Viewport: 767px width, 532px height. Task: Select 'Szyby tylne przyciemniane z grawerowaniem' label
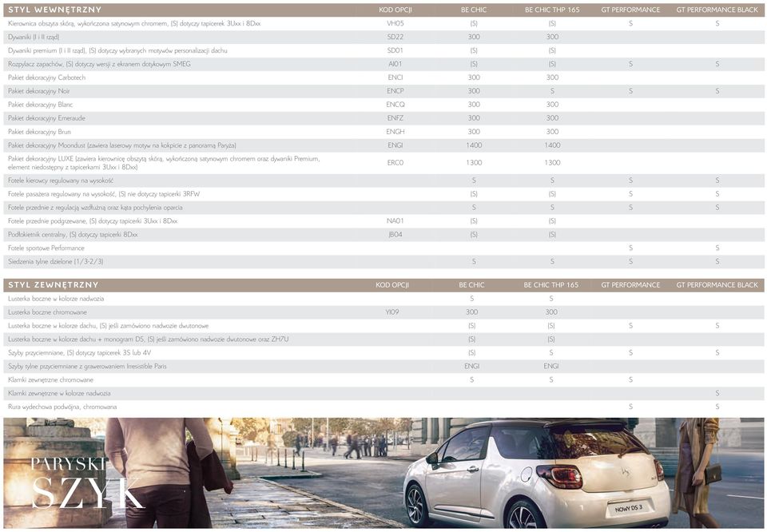(x=87, y=366)
